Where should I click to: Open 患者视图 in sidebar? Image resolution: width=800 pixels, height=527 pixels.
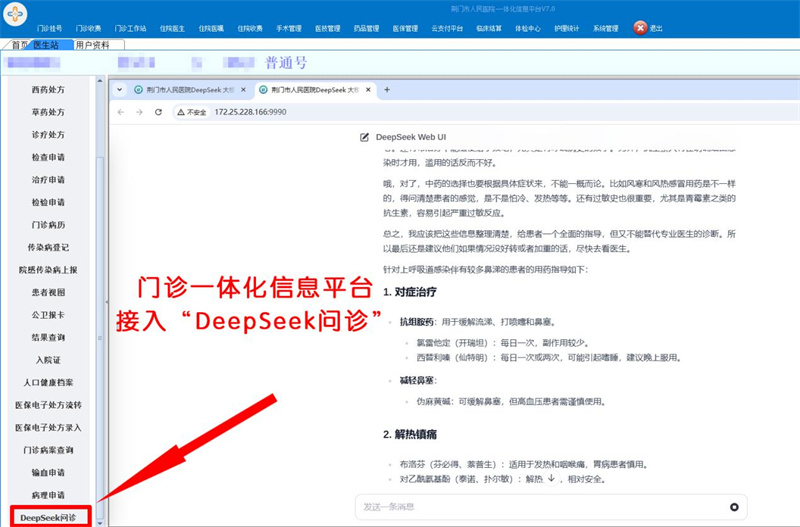click(x=48, y=292)
